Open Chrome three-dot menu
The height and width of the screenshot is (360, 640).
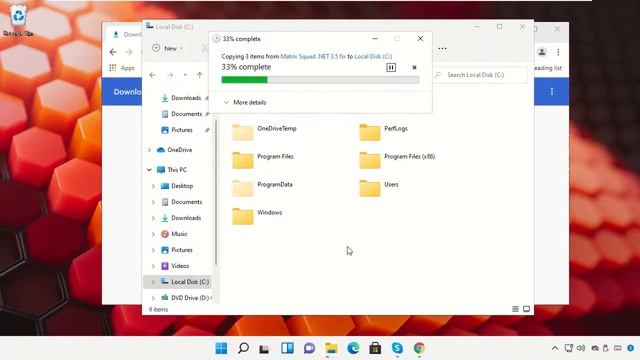(558, 52)
